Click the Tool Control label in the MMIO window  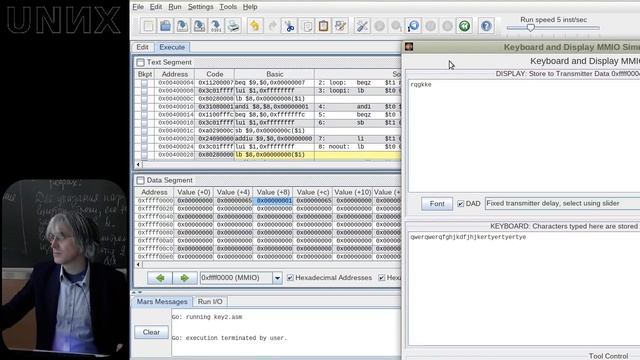click(608, 356)
